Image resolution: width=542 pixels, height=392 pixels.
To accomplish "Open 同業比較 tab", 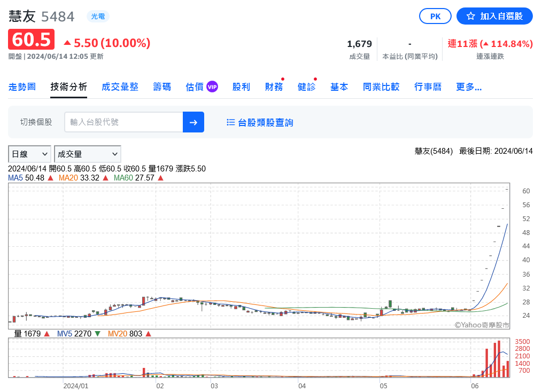I will pyautogui.click(x=381, y=87).
